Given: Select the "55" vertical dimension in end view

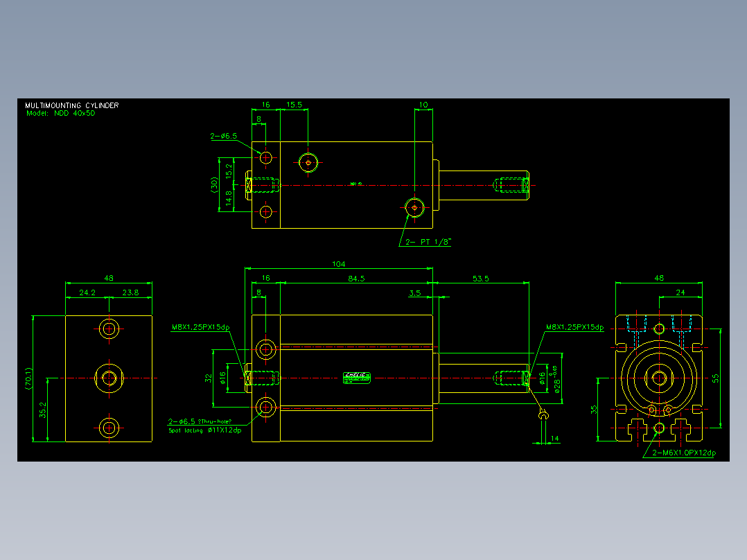Looking at the screenshot, I should pos(715,378).
